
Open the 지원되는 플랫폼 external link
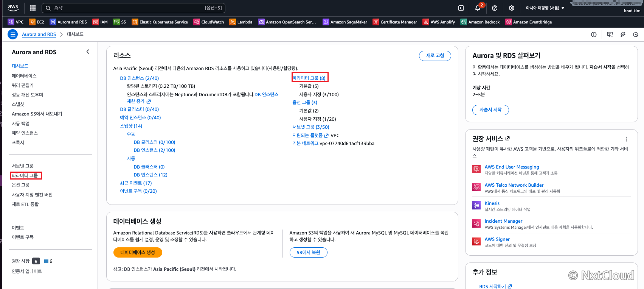point(310,135)
